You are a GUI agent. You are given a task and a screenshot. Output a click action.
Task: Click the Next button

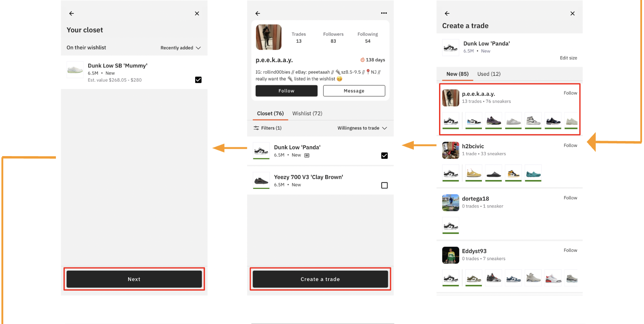pos(134,279)
